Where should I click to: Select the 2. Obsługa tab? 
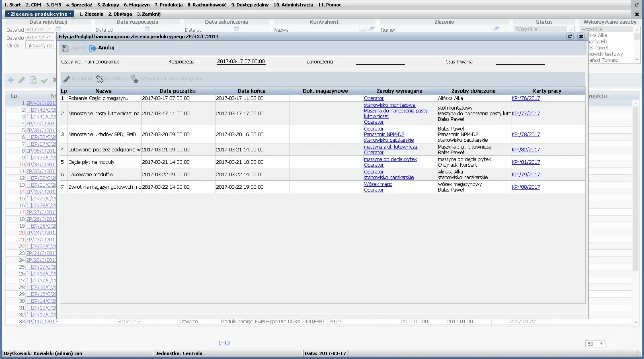(120, 14)
